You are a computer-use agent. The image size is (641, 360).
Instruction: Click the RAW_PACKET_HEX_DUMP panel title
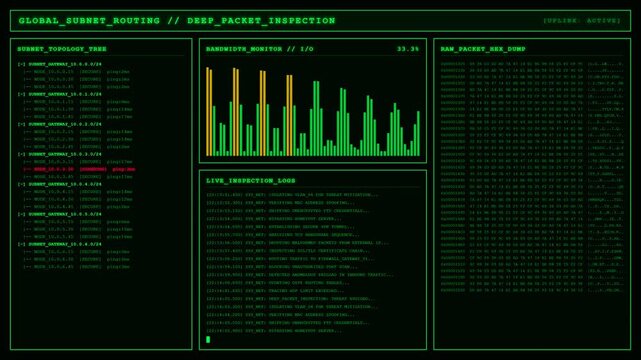483,49
